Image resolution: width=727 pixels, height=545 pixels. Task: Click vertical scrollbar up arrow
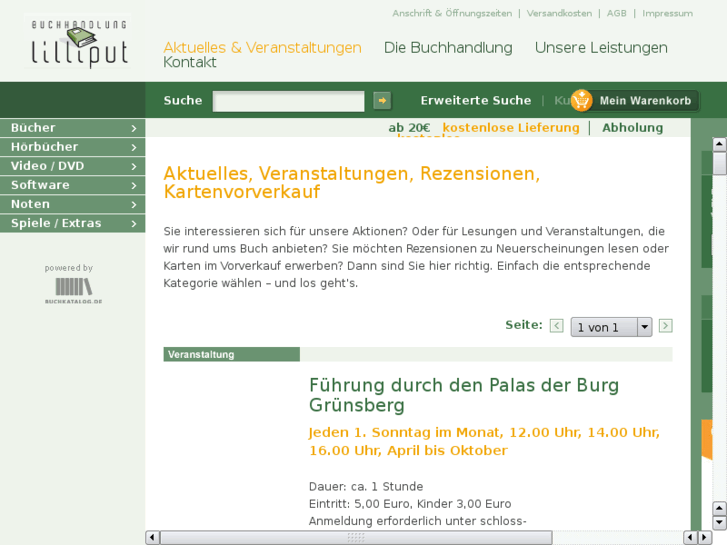tap(719, 144)
